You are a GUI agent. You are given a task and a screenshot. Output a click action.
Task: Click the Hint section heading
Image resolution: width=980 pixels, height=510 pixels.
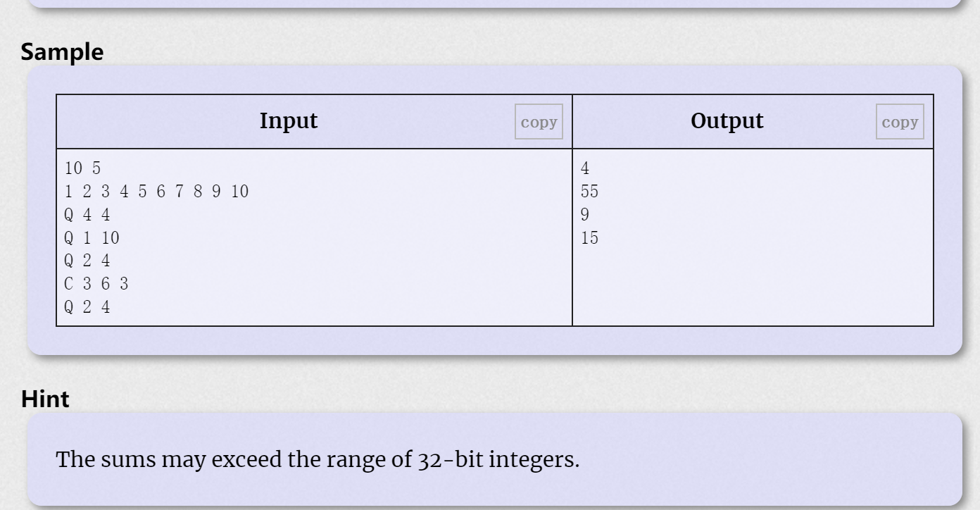pos(46,400)
